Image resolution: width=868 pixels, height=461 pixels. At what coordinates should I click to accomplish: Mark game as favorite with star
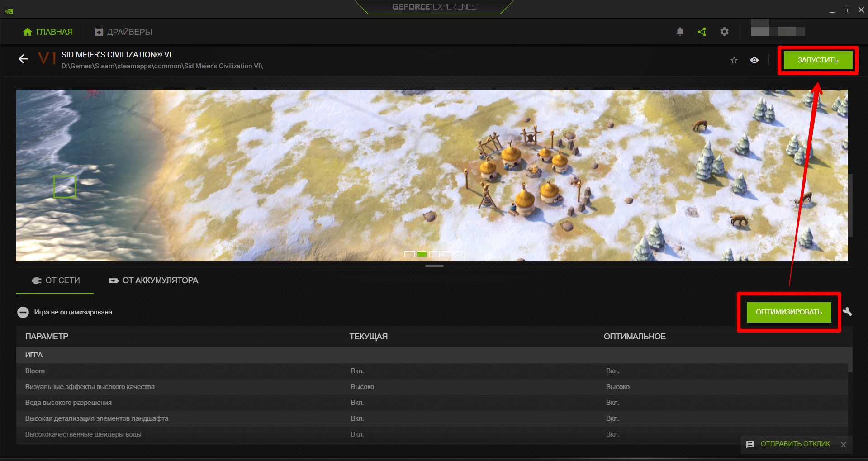(x=734, y=60)
